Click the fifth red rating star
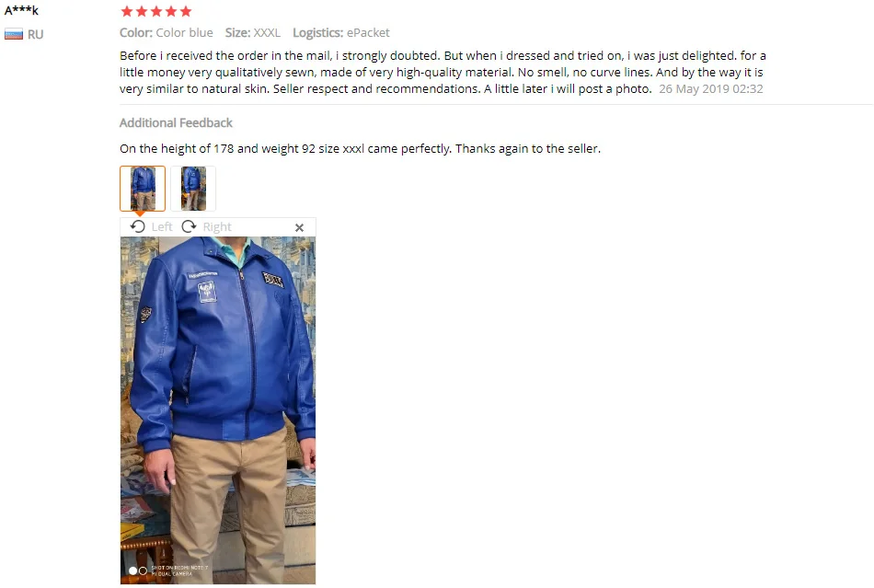Screen dimensions: 874x588 pos(186,11)
